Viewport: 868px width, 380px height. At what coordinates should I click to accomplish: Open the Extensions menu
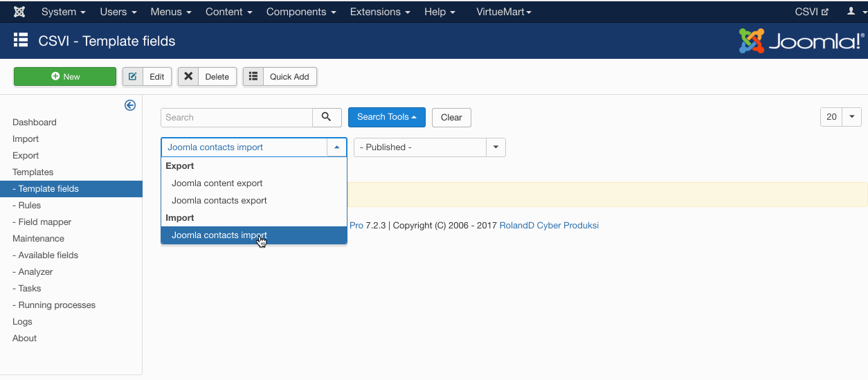pos(380,12)
